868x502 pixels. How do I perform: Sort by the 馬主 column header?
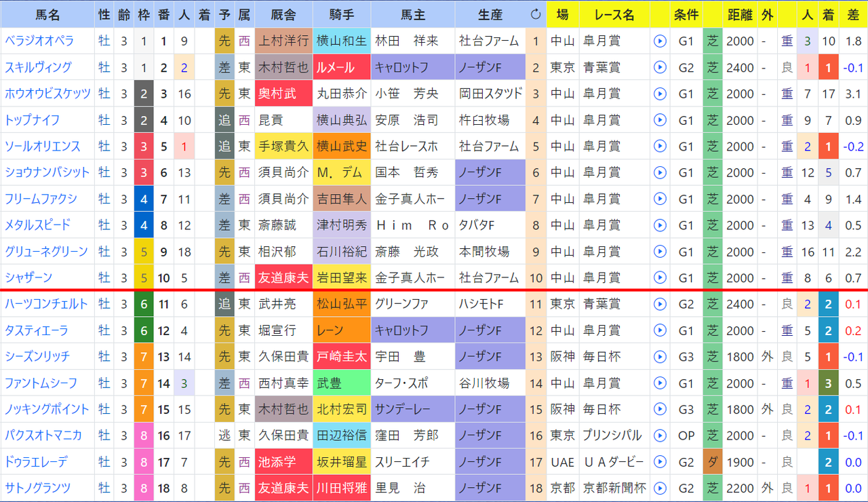coord(413,14)
